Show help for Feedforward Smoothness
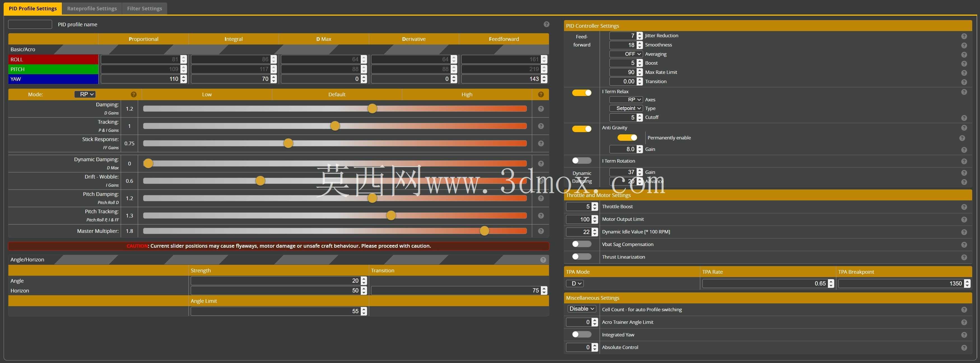Screen dimensions: 980x363 964,45
